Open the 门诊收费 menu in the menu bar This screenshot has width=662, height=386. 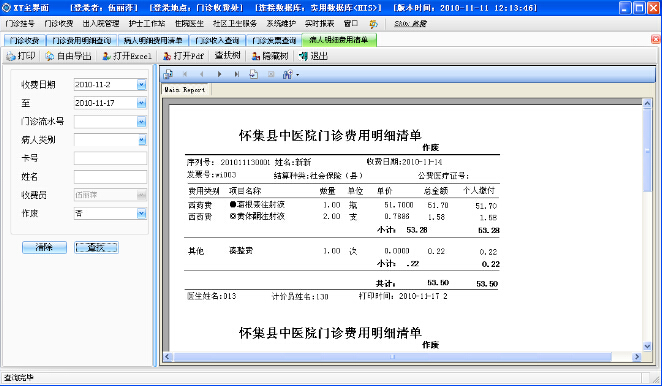click(x=59, y=24)
